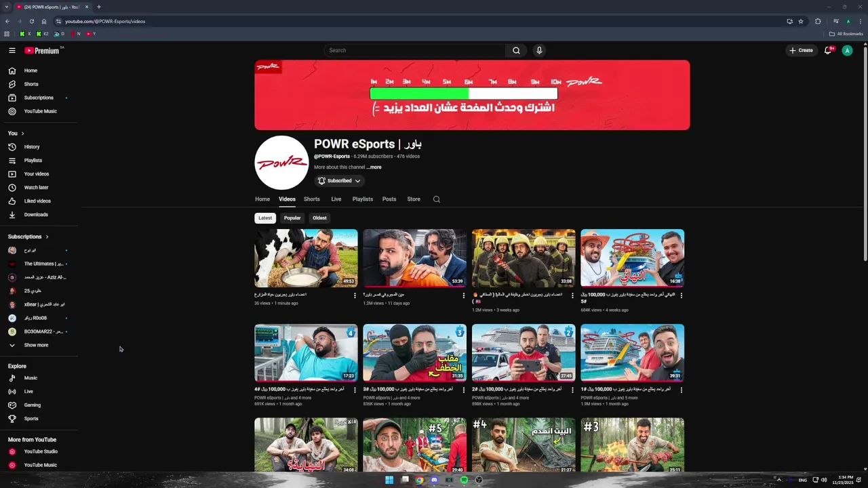Image resolution: width=868 pixels, height=488 pixels.
Task: Open Downloads in the sidebar
Action: click(39, 215)
